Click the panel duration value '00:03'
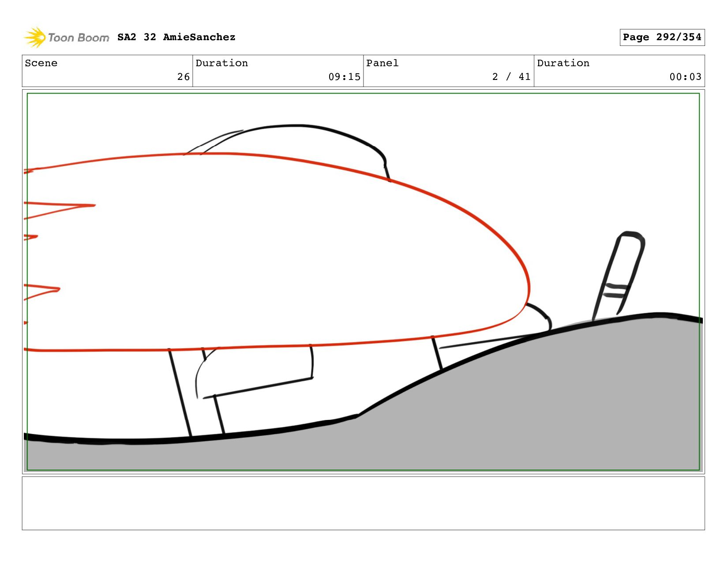Image resolution: width=728 pixels, height=563 pixels. pyautogui.click(x=685, y=77)
